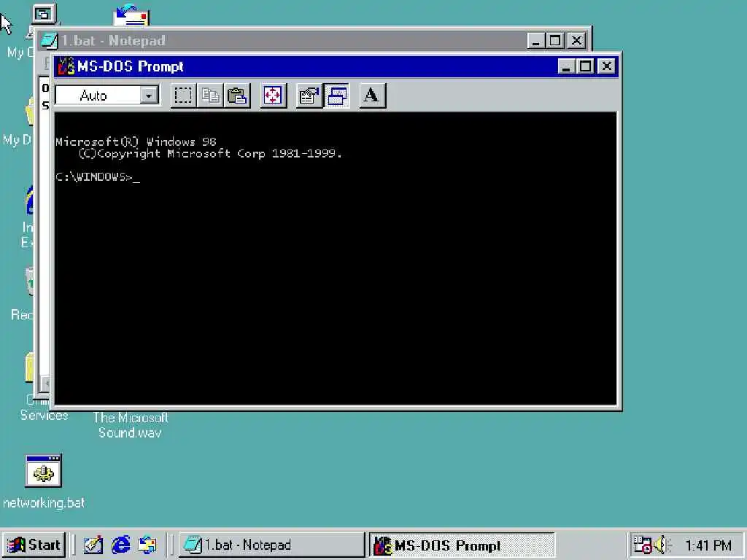Close the MS-DOS Prompt window

(x=606, y=66)
